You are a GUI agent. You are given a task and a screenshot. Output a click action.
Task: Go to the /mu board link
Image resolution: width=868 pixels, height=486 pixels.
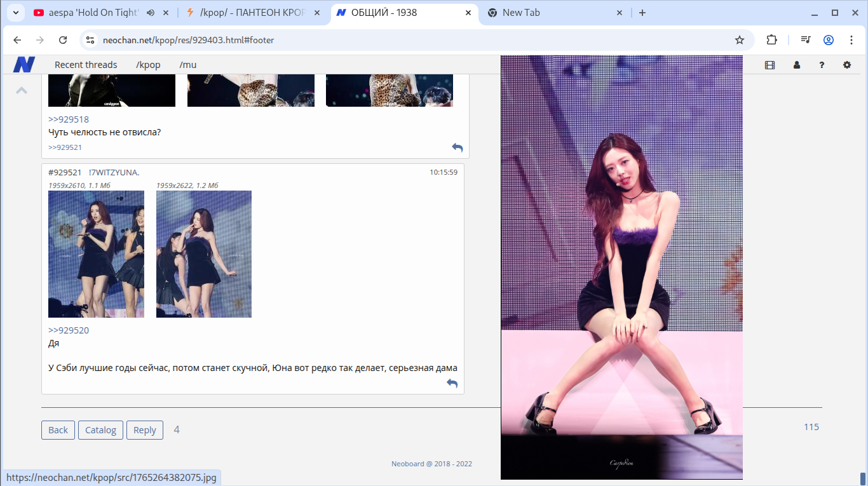click(x=188, y=65)
